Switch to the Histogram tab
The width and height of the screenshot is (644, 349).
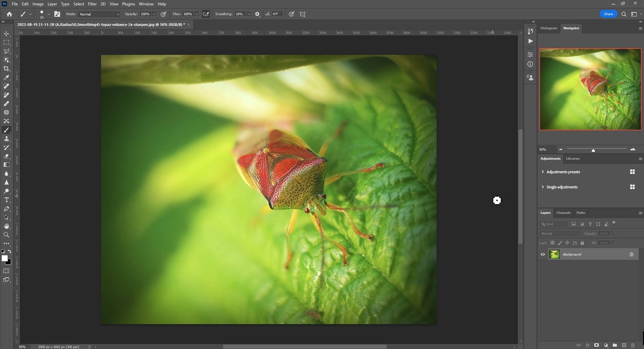[548, 28]
